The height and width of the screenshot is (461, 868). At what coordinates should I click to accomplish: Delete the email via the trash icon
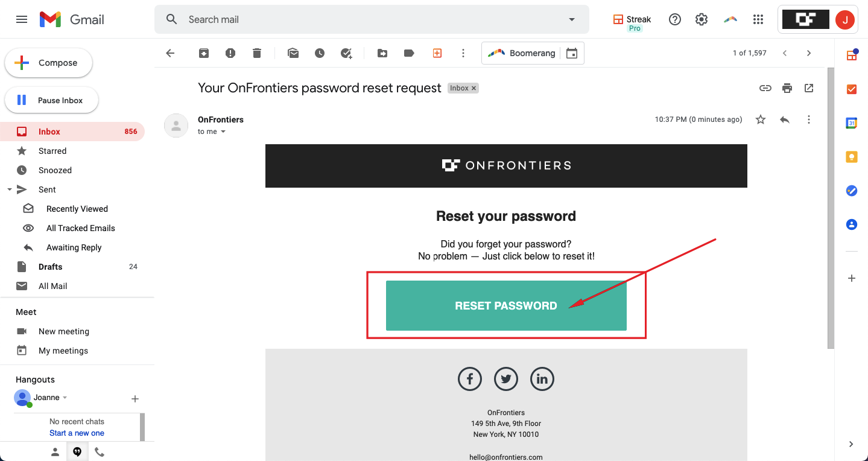[x=257, y=53]
